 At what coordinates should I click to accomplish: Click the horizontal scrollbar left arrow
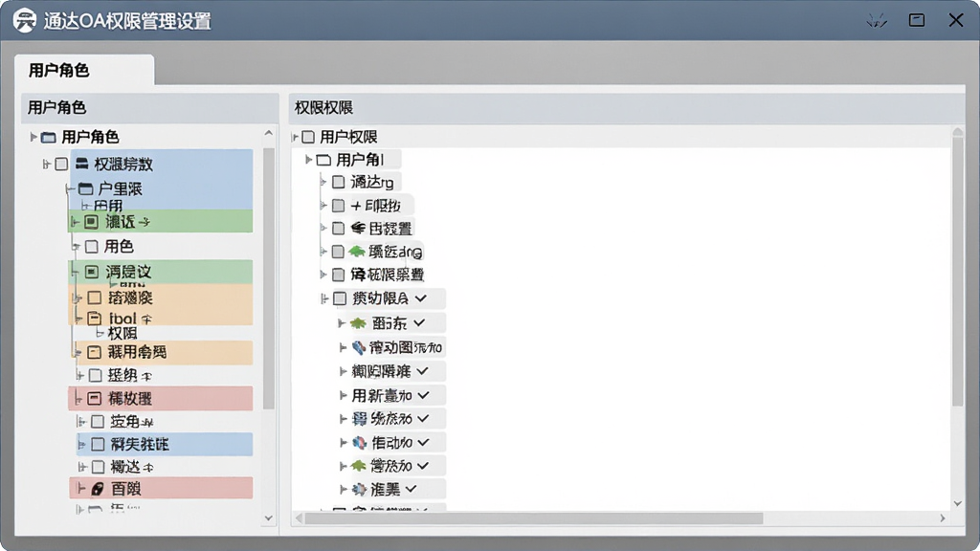click(299, 518)
